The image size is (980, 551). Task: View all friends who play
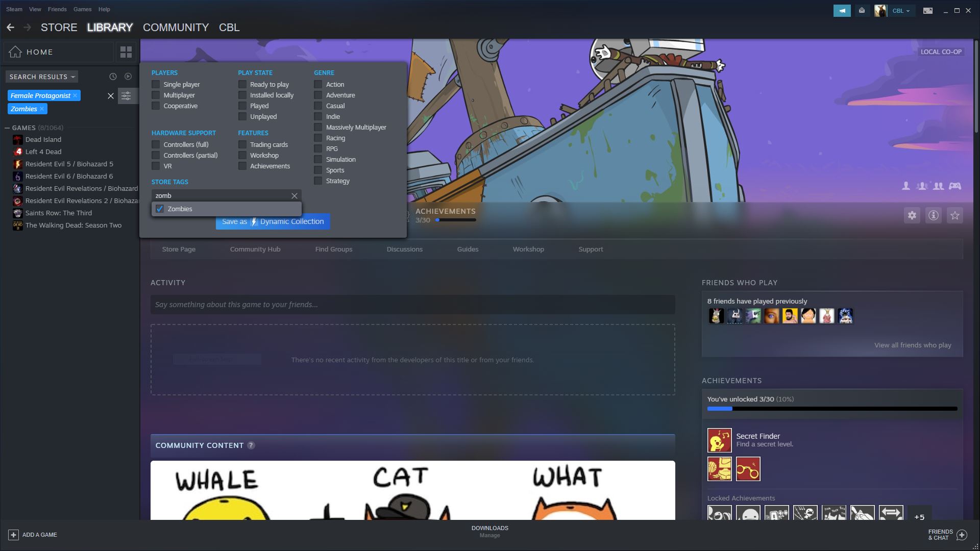[x=912, y=345]
